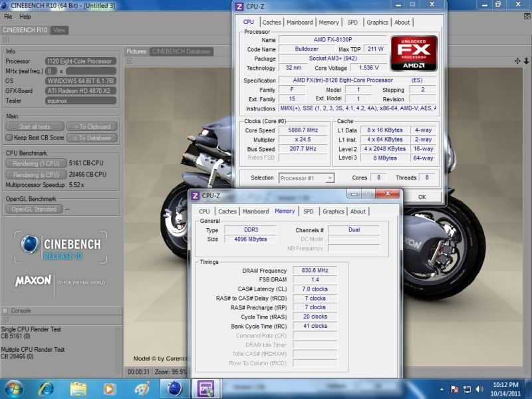Open the File menu in CINEBENCH
This screenshot has height=399, width=532.
pyautogui.click(x=8, y=17)
